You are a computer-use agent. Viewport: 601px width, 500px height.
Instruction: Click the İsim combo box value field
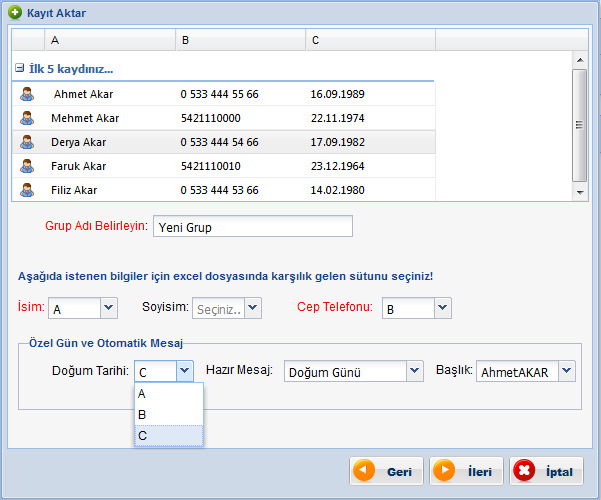click(x=75, y=308)
